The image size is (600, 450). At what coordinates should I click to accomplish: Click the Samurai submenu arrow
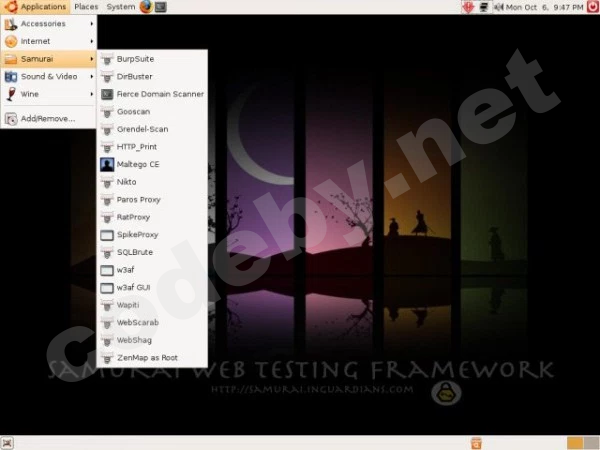click(x=92, y=59)
